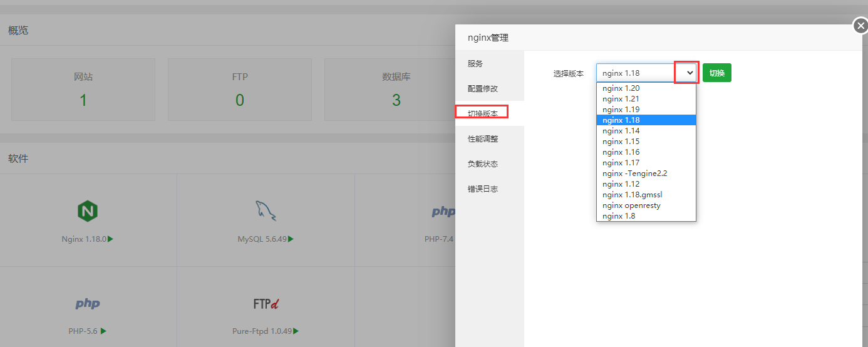Image resolution: width=868 pixels, height=347 pixels.
Task: Open the 选择版本 dropdown arrow
Action: coord(690,73)
